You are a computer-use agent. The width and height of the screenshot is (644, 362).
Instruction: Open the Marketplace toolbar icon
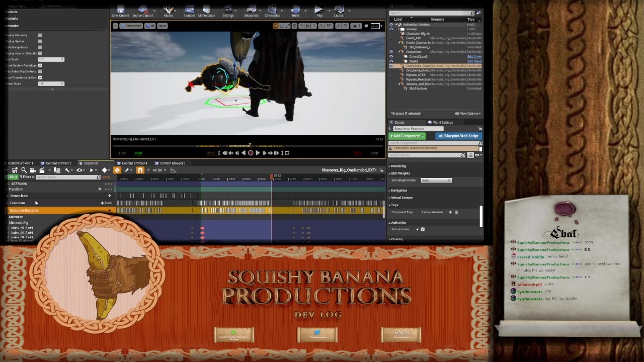tap(206, 11)
